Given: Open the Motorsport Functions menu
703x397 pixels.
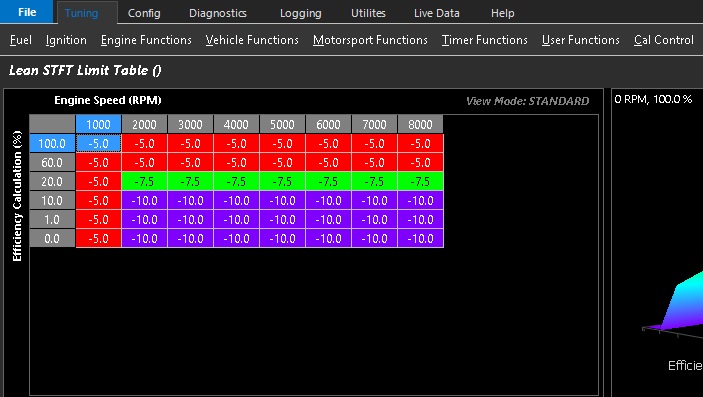Looking at the screenshot, I should pyautogui.click(x=370, y=40).
